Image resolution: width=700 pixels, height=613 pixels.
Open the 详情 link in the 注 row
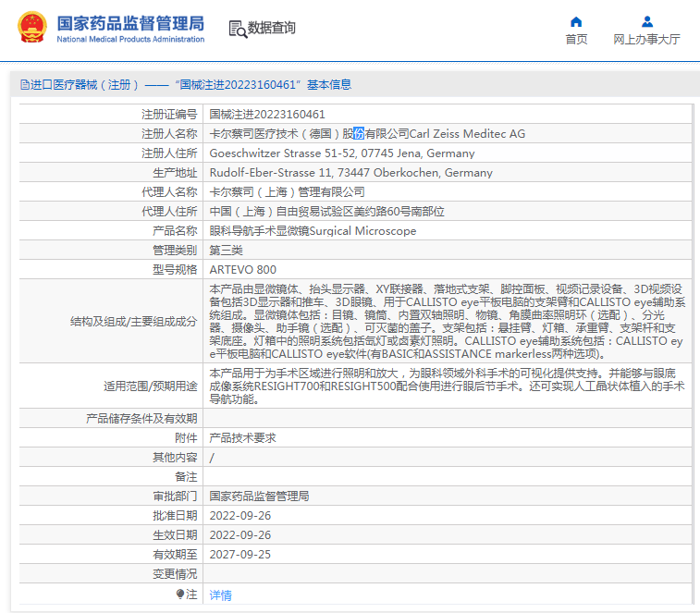pos(220,595)
